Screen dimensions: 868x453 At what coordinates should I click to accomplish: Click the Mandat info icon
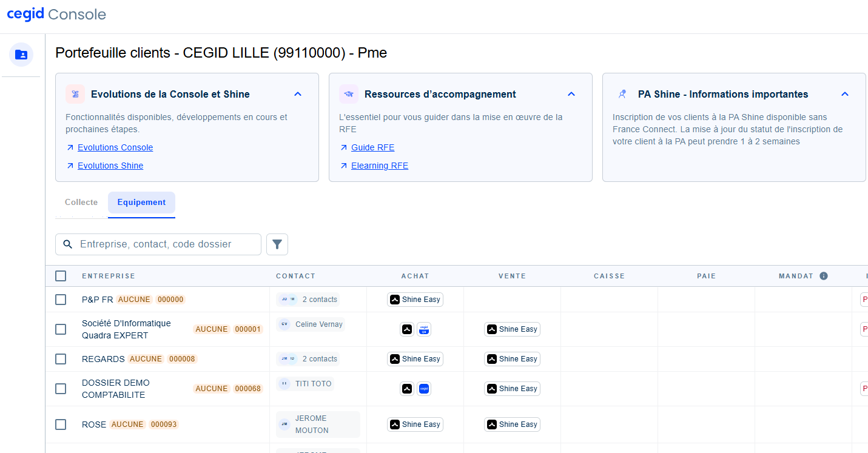pos(824,276)
